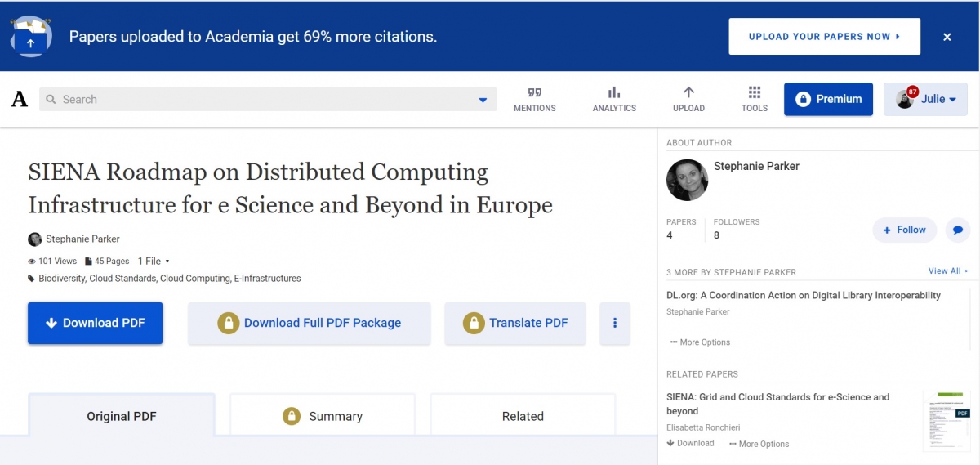This screenshot has height=465, width=980.
Task: Click lock icon on Download Full PDF Package
Action: click(229, 323)
